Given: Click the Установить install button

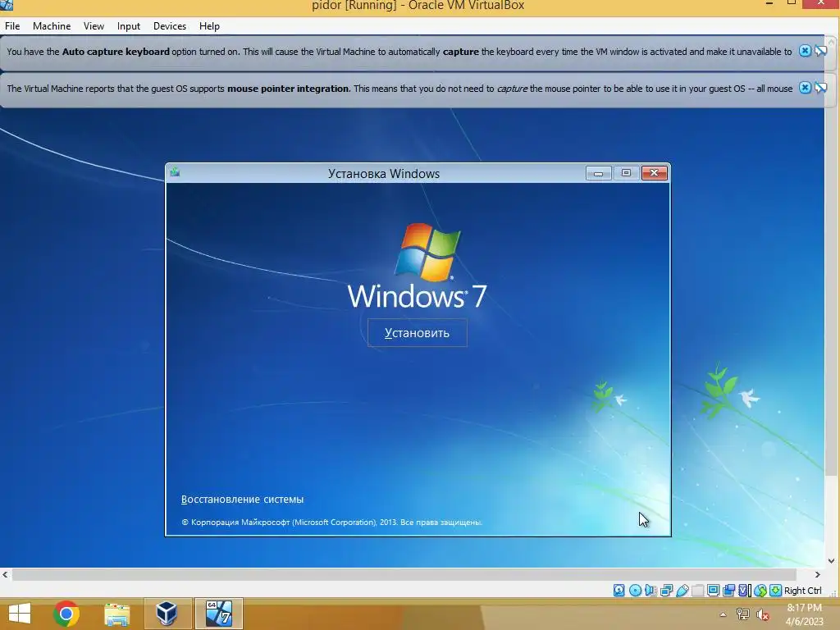Looking at the screenshot, I should [417, 333].
